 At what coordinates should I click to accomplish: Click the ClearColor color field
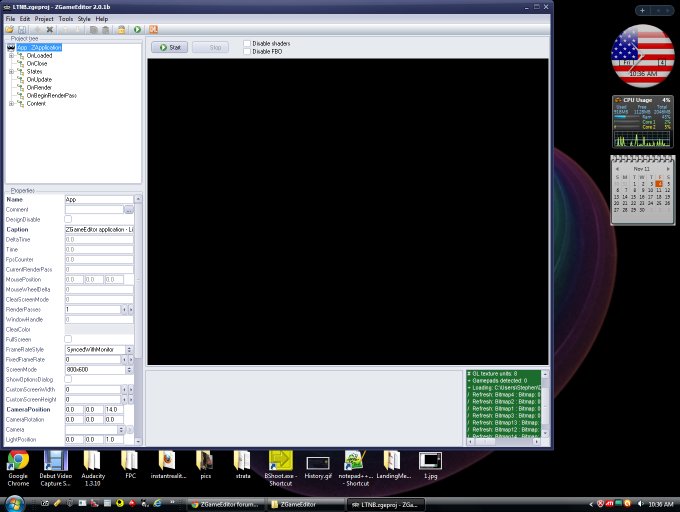[x=99, y=329]
